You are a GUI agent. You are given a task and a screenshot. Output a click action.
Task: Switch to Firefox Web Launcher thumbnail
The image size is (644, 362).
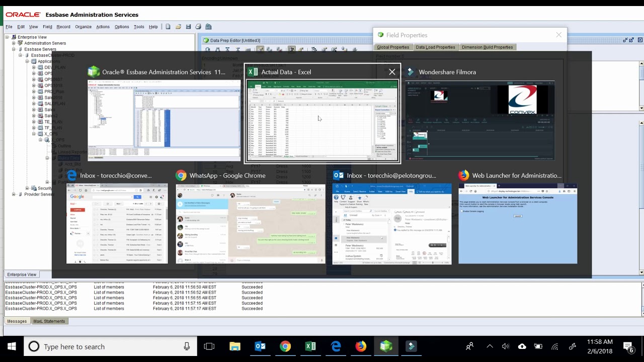(x=518, y=223)
